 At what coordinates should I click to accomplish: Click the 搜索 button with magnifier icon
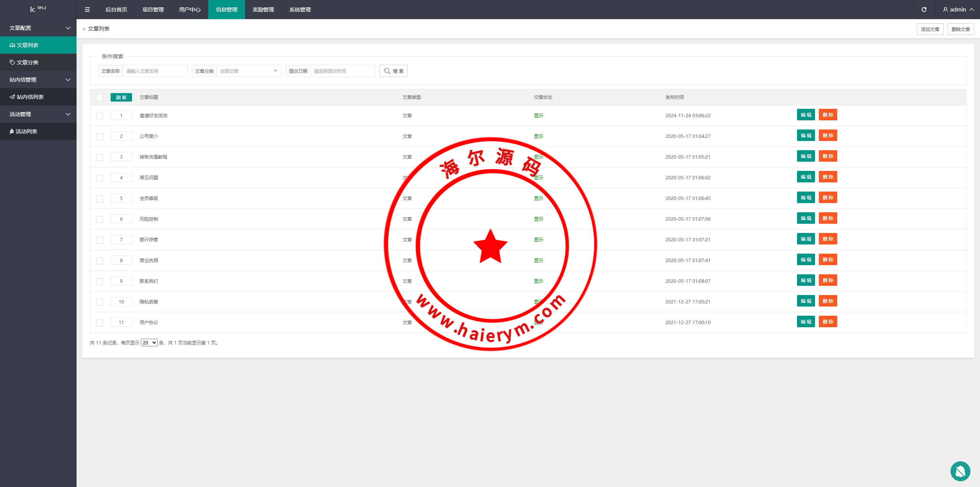tap(393, 71)
